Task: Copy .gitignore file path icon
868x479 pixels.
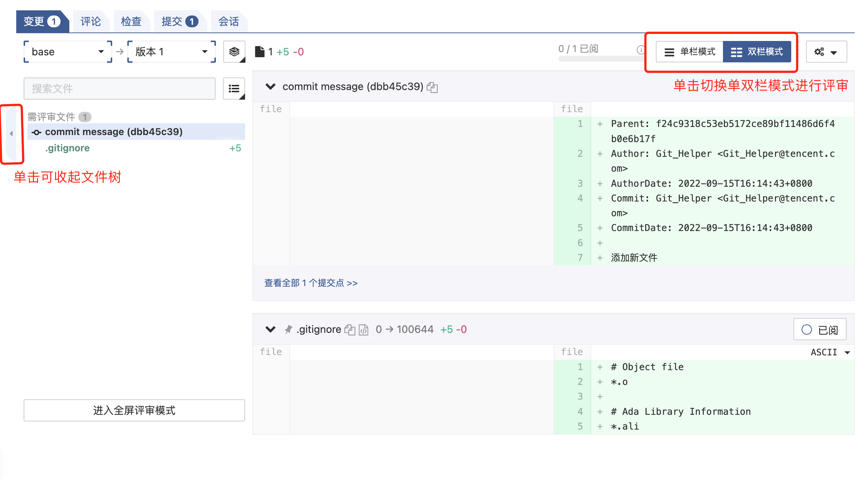Action: coord(349,330)
